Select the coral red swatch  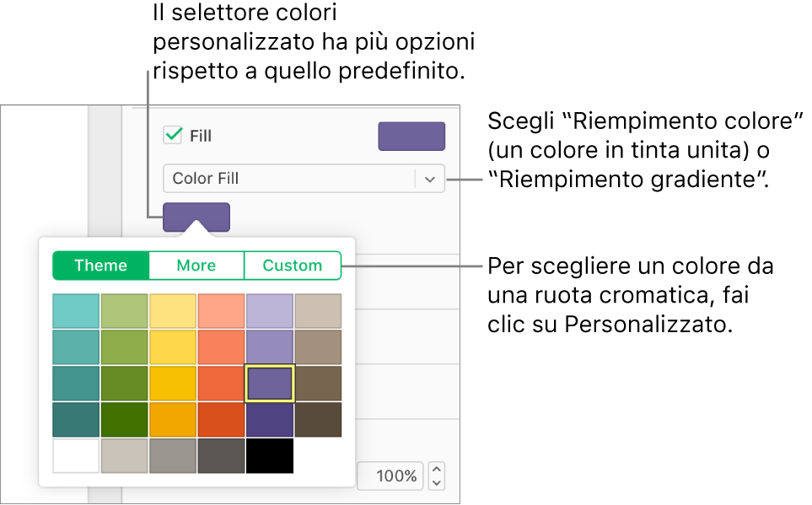tap(221, 347)
